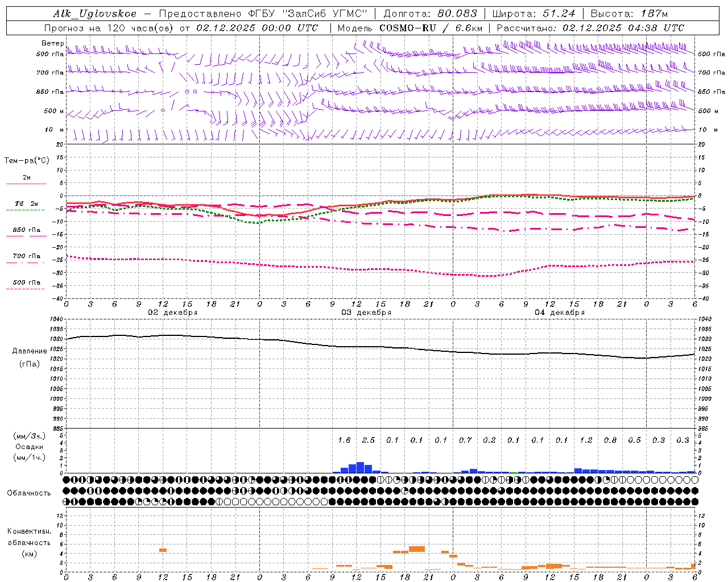The height and width of the screenshot is (582, 728).
Task: Click the station name Alk_Uglovskoe
Action: pyautogui.click(x=95, y=14)
